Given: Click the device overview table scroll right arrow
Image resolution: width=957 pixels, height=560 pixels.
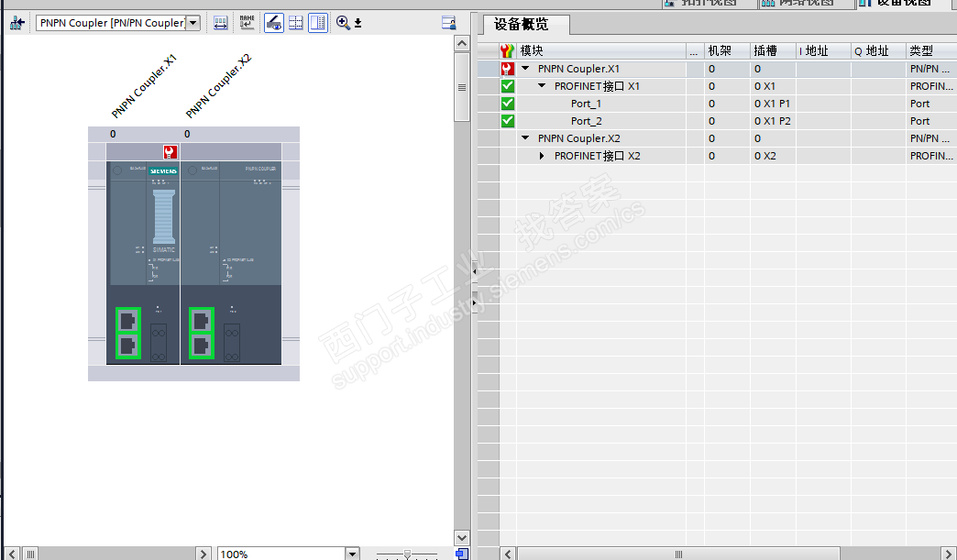Looking at the screenshot, I should click(949, 554).
